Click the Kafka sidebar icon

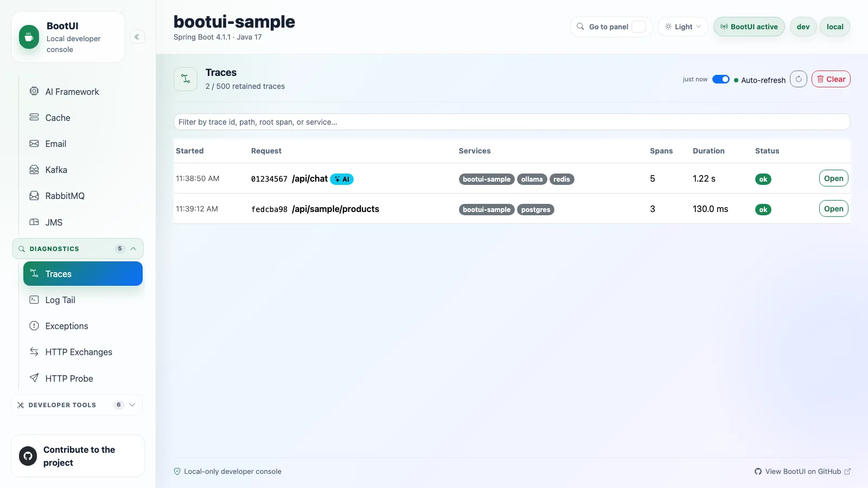34,170
